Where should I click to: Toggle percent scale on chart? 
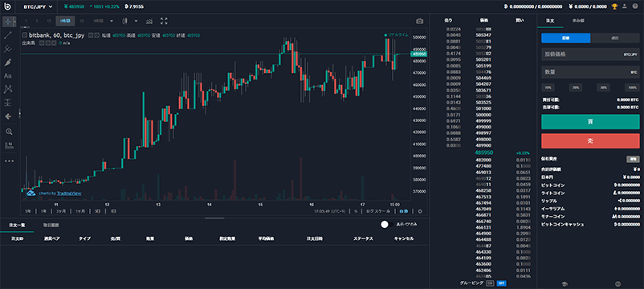pos(356,211)
